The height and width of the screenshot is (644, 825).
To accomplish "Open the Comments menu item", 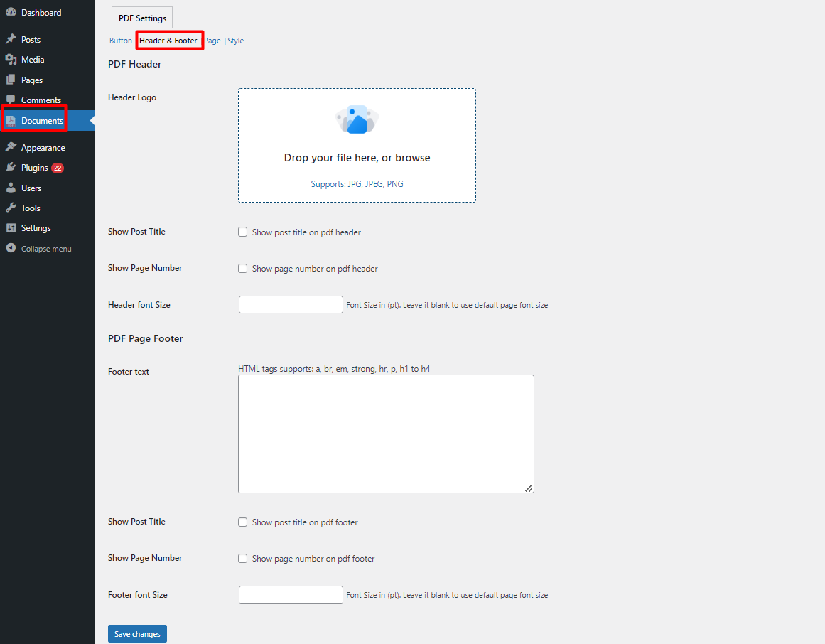I will pos(48,100).
